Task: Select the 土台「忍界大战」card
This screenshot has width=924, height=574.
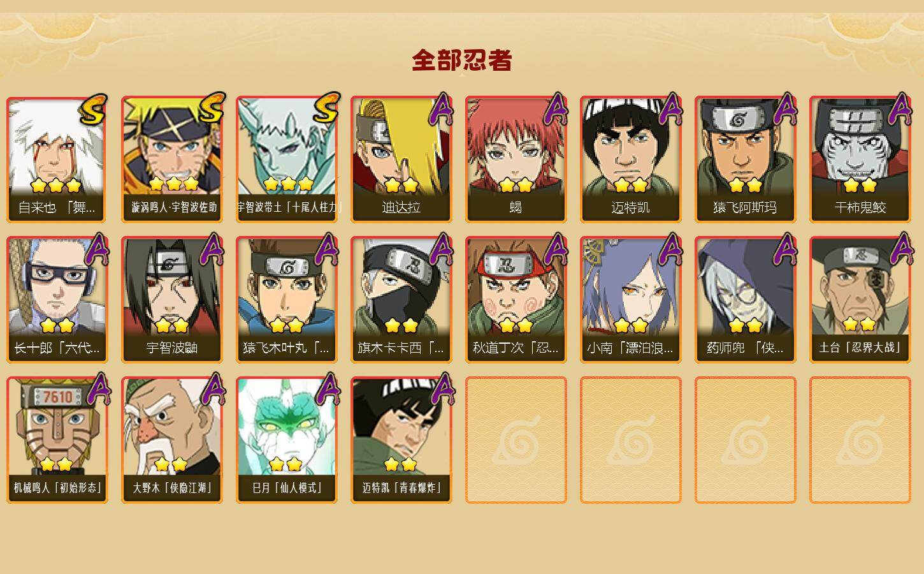Action: coord(860,300)
